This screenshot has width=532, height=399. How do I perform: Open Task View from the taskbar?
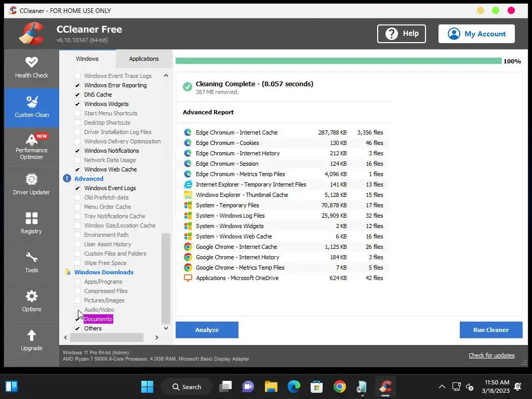(x=225, y=387)
